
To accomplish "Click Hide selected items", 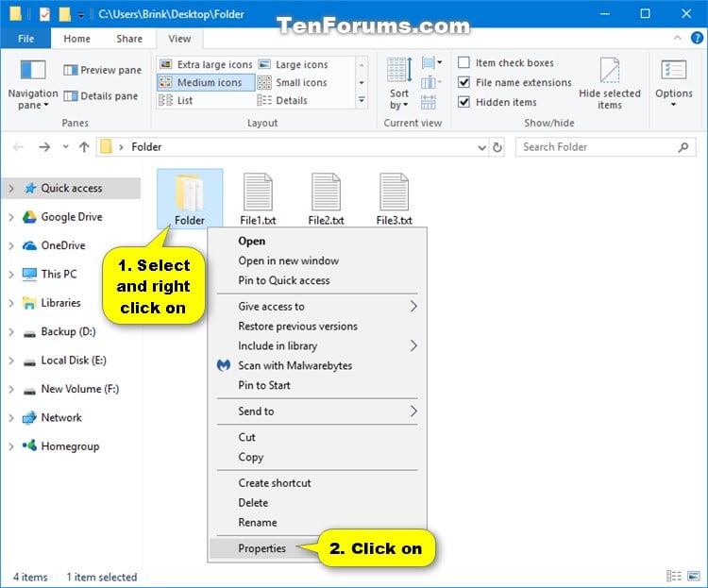I will 610,84.
